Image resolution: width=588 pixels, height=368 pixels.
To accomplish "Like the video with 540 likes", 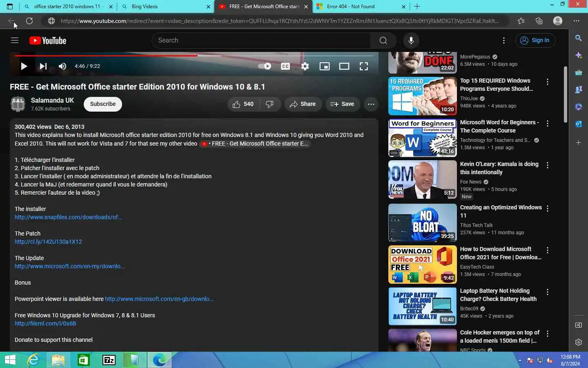I will [243, 104].
